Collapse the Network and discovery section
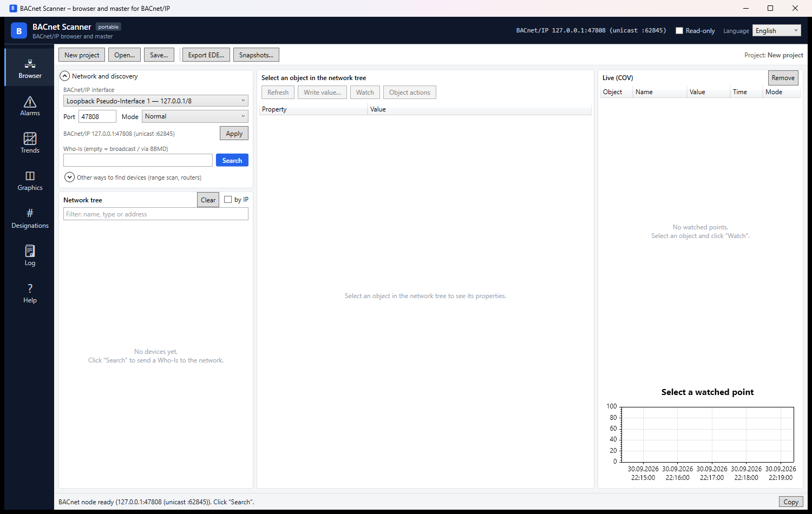812x514 pixels. pos(65,76)
